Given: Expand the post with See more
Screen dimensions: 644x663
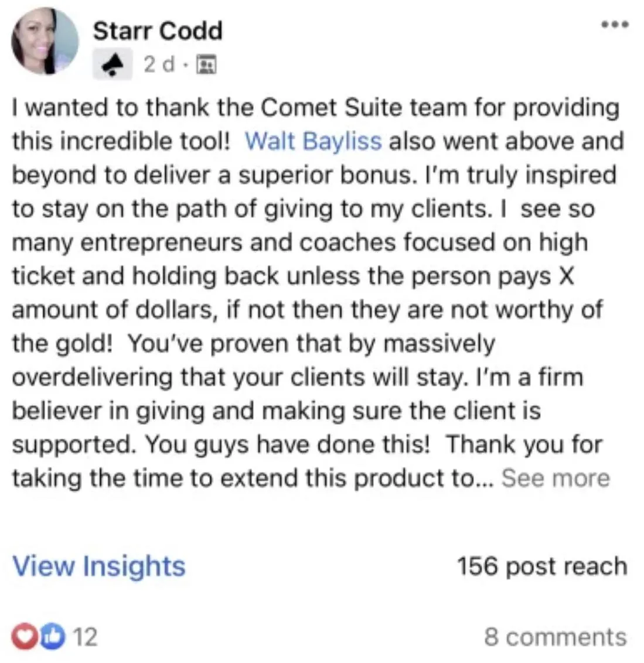Looking at the screenshot, I should point(556,479).
